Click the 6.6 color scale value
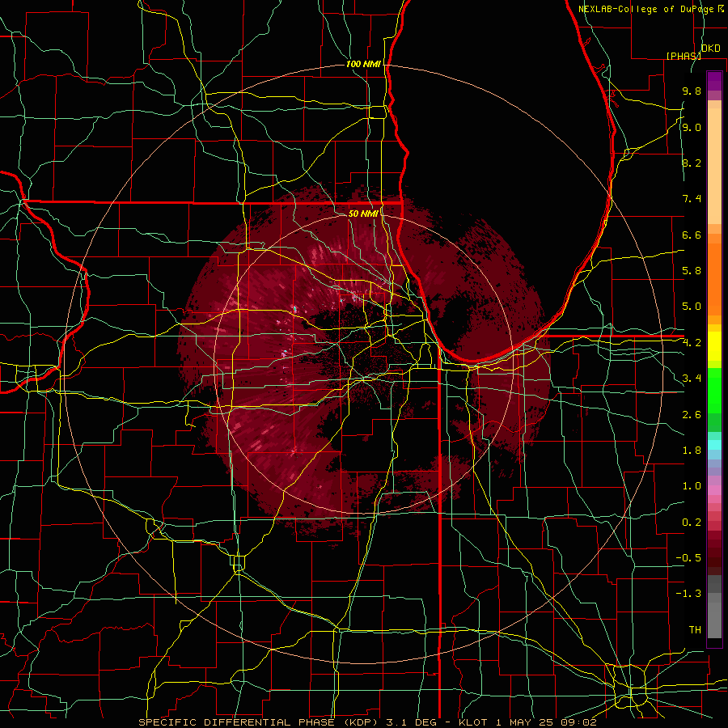Viewport: 728px width, 728px height. coord(692,235)
